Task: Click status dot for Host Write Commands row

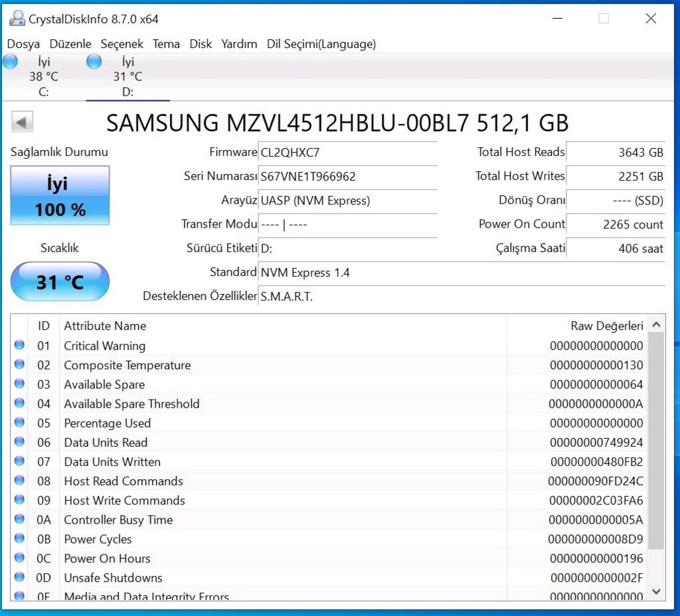Action: click(x=19, y=499)
